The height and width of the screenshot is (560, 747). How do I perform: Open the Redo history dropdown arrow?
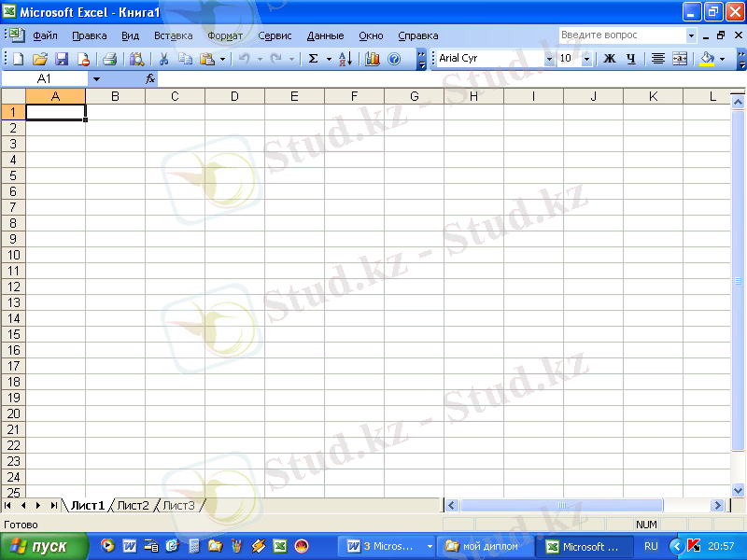click(291, 60)
